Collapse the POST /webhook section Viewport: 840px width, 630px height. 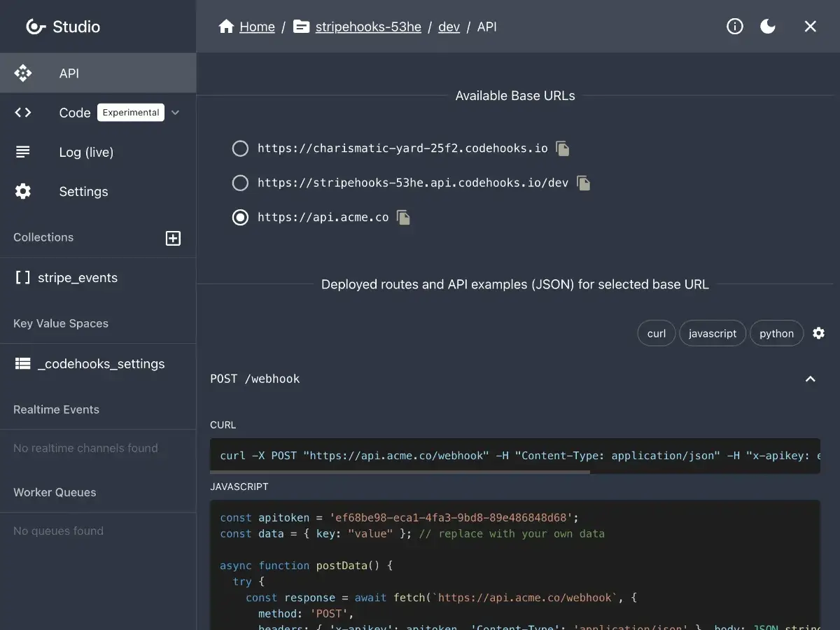click(811, 379)
